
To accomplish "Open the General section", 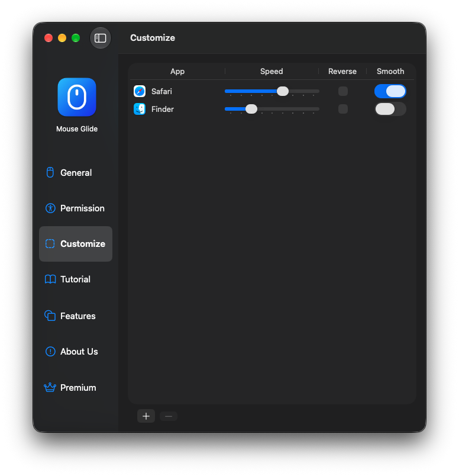I will point(76,173).
